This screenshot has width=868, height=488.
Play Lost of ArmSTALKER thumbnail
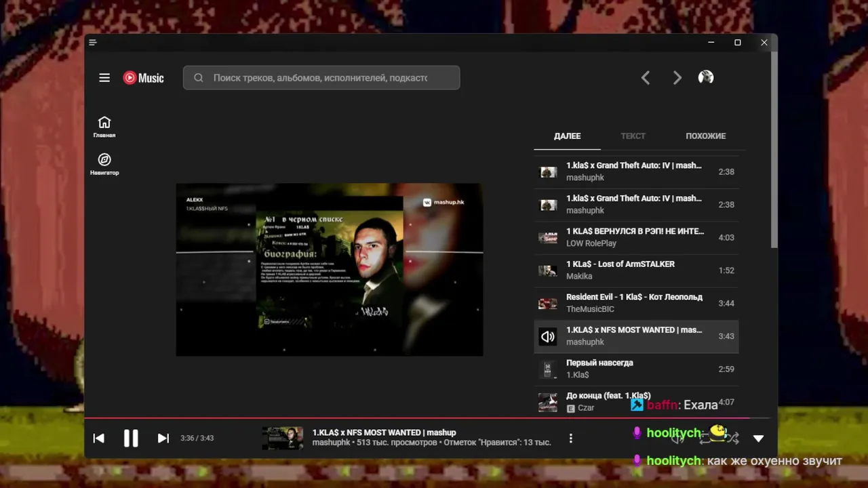coord(548,270)
